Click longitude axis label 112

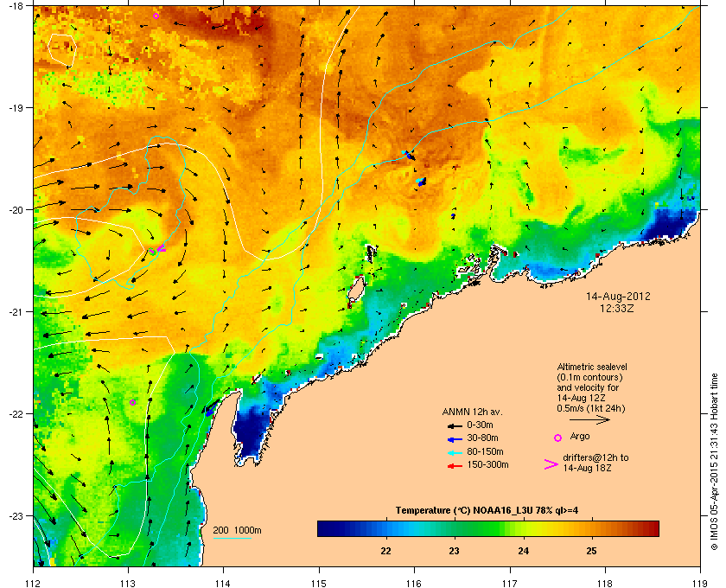pos(34,583)
